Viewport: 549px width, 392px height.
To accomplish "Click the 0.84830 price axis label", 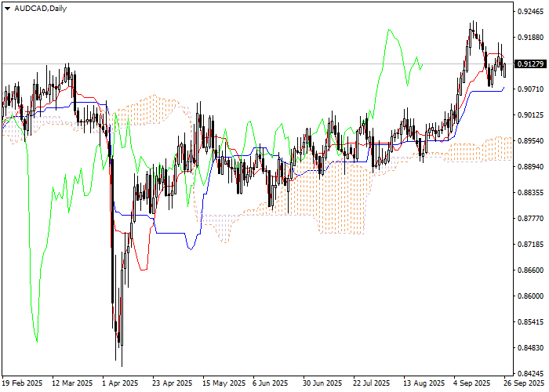I will (x=530, y=348).
